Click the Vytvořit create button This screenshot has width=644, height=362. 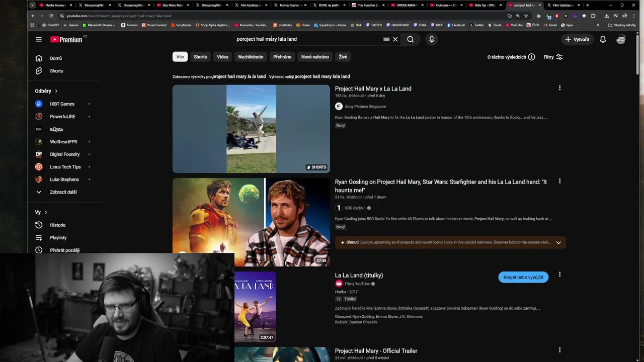(x=577, y=39)
